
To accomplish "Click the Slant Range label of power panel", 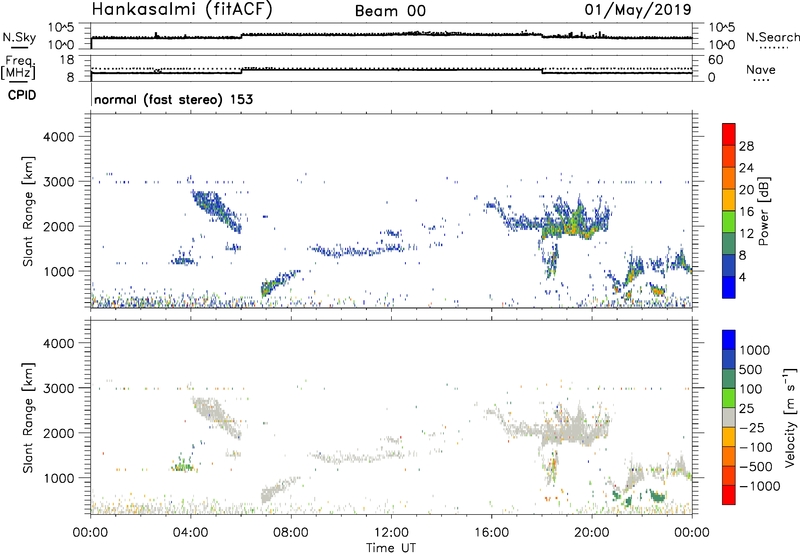I will click(28, 211).
